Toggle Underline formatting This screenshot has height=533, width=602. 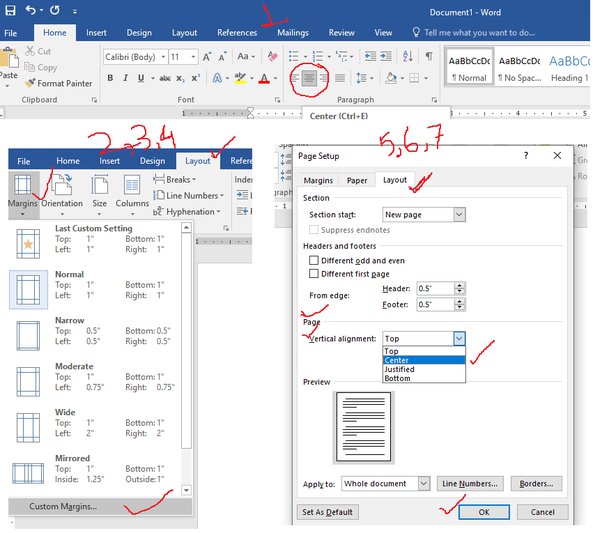tap(141, 78)
